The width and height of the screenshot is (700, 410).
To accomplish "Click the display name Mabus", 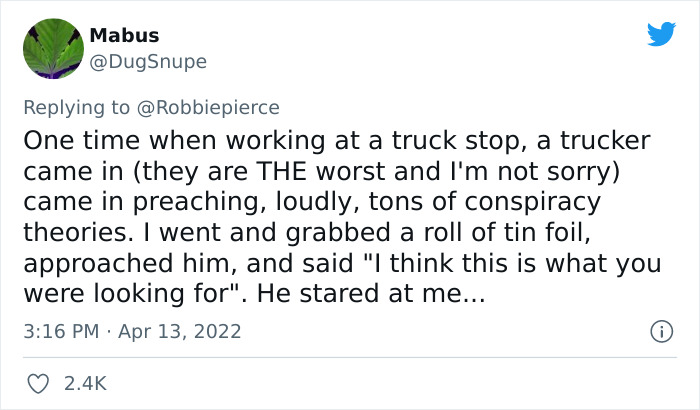I will [x=117, y=35].
